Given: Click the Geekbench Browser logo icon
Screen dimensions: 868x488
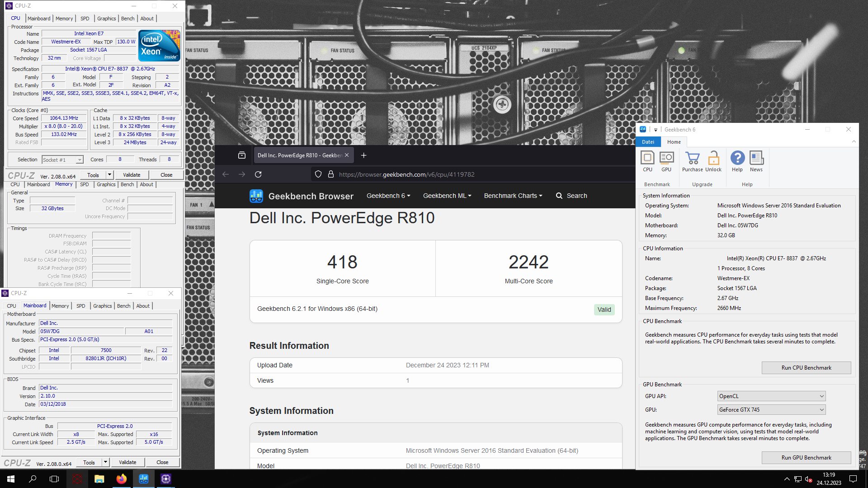Looking at the screenshot, I should [256, 196].
